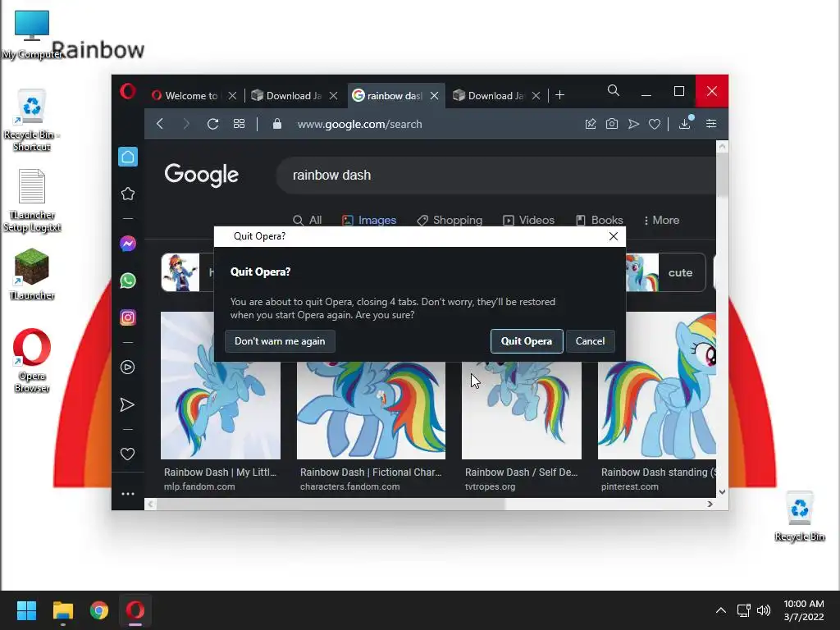Click the Google logo
Image resolution: width=840 pixels, height=630 pixels.
click(202, 176)
